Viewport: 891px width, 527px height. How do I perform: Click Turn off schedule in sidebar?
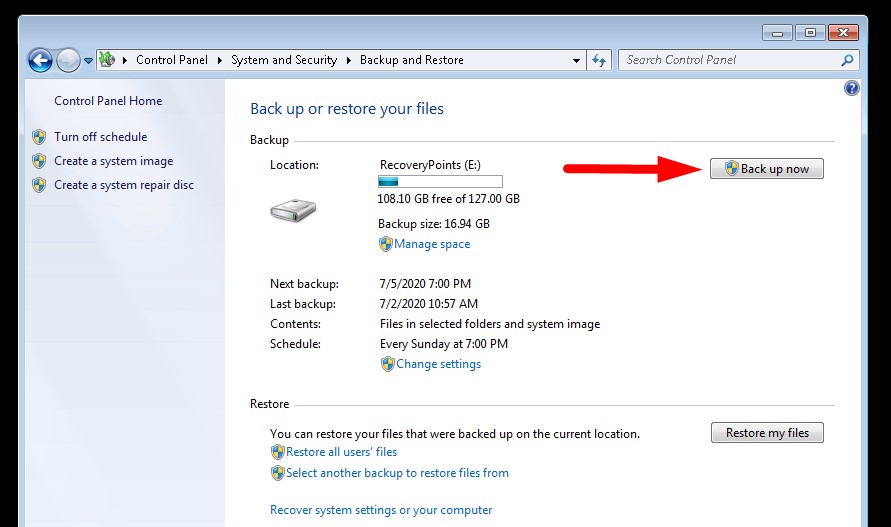(x=100, y=137)
